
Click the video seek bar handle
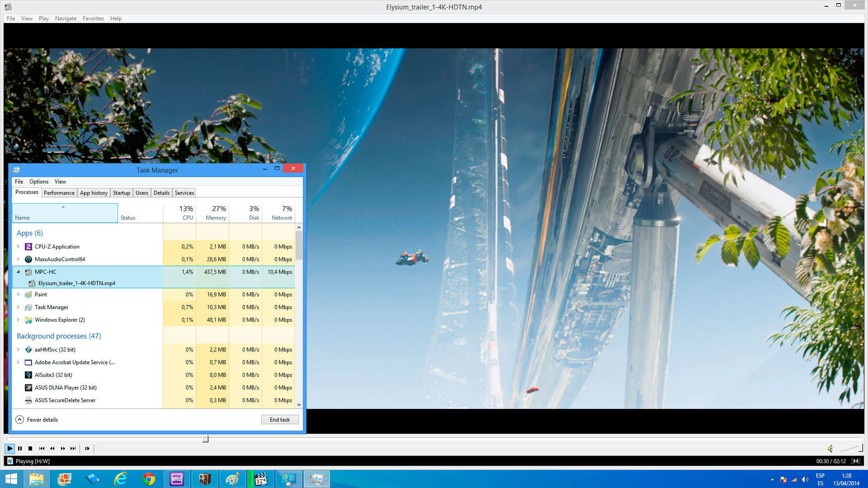205,439
